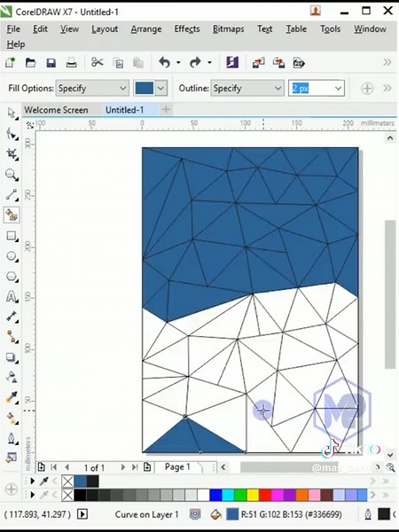Select the Smart Fill tool

pyautogui.click(x=12, y=215)
